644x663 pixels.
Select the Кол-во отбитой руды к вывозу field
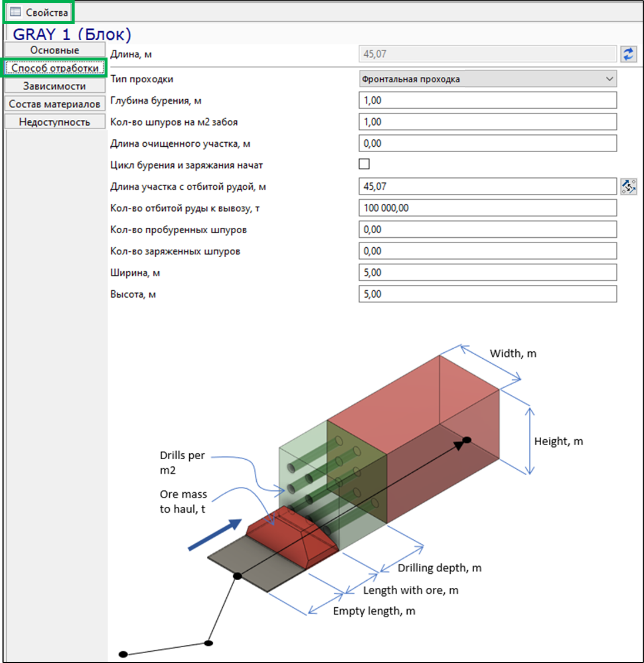[x=488, y=208]
